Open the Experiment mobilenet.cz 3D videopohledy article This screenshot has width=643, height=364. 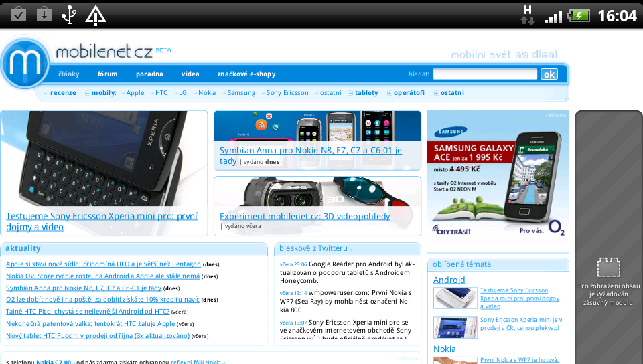pyautogui.click(x=305, y=216)
